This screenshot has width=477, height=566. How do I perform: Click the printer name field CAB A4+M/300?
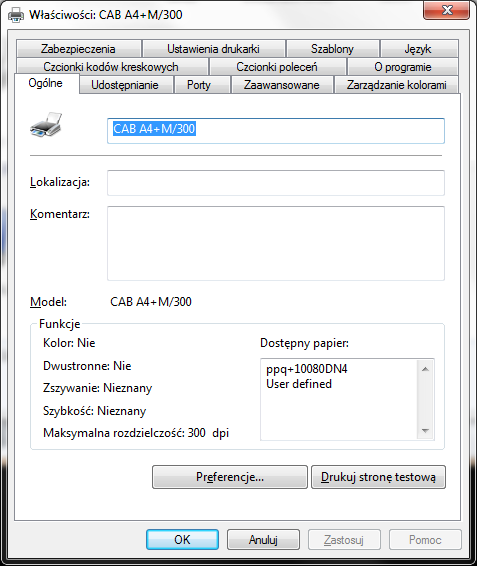pyautogui.click(x=276, y=131)
